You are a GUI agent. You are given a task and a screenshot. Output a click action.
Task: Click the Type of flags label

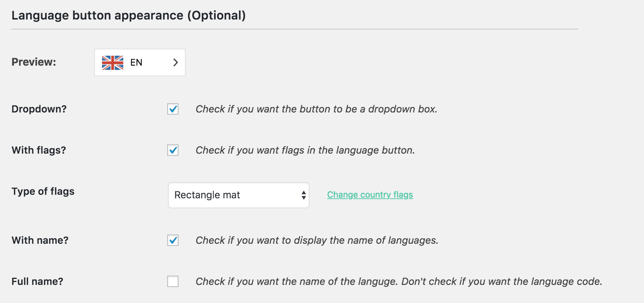(x=43, y=192)
